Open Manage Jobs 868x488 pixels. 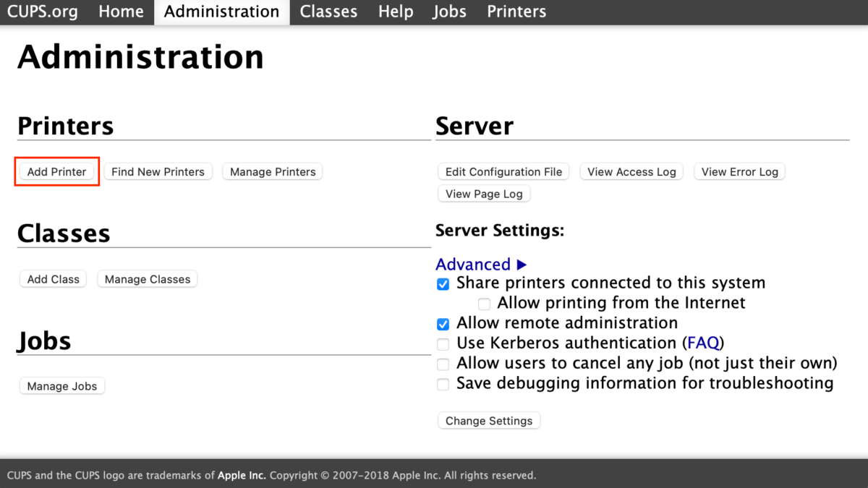click(x=62, y=386)
